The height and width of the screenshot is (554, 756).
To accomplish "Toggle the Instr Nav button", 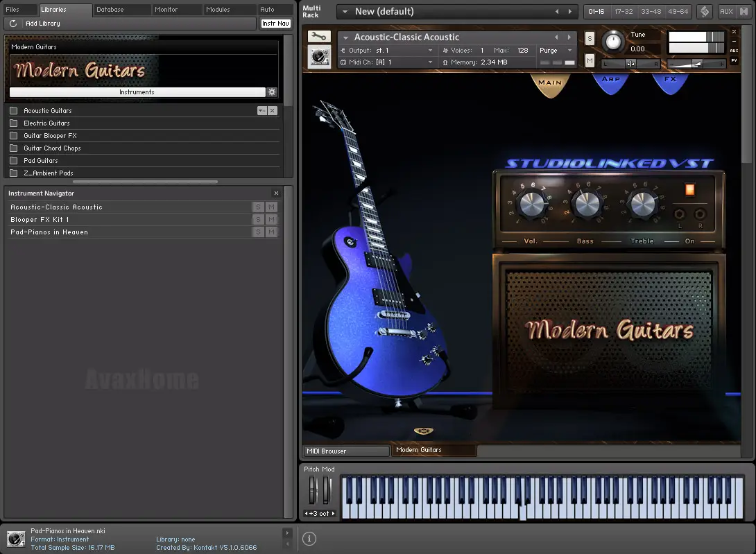I will tap(275, 23).
